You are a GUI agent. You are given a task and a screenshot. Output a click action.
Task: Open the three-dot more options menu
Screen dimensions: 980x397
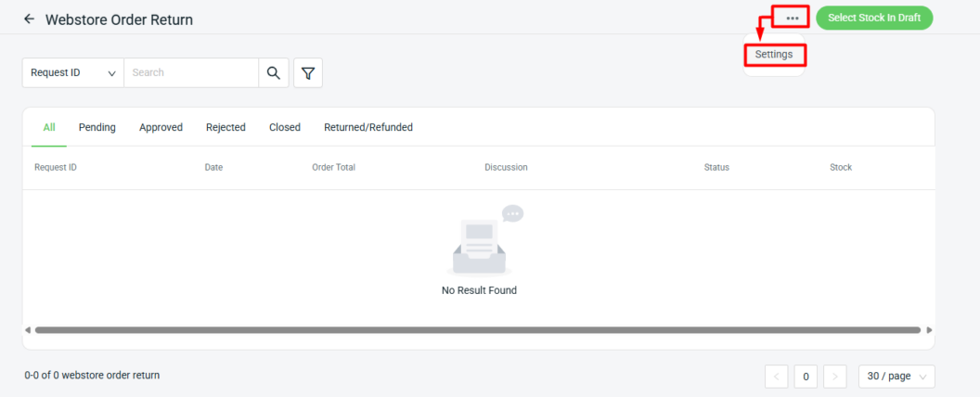point(792,19)
